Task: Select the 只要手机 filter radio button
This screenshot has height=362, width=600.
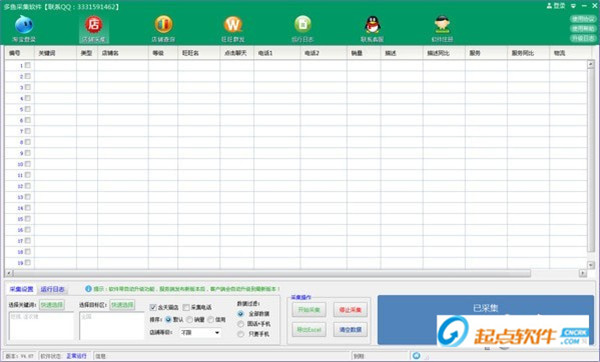Action: tap(240, 334)
